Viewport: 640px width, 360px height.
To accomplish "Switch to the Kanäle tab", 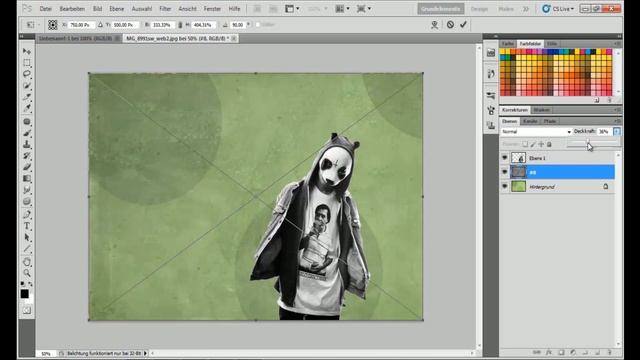I will (530, 121).
